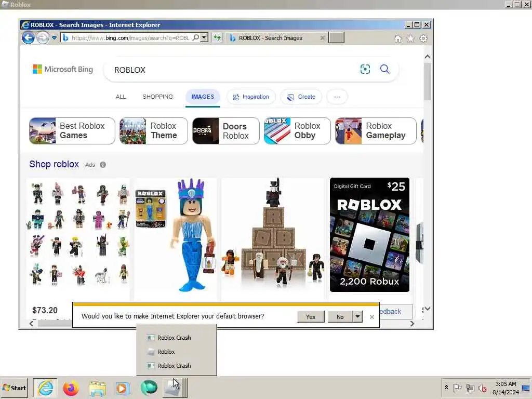Open the Roblox crate pyramid figures image
This screenshot has width=532, height=399.
pyautogui.click(x=273, y=235)
